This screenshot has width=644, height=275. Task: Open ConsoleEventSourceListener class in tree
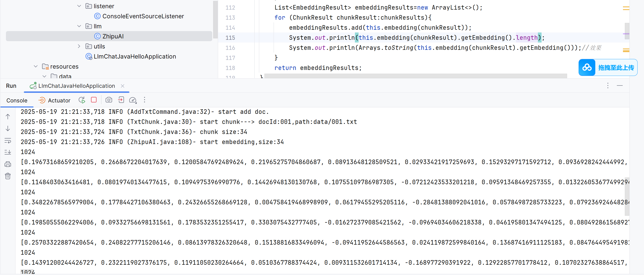(143, 16)
